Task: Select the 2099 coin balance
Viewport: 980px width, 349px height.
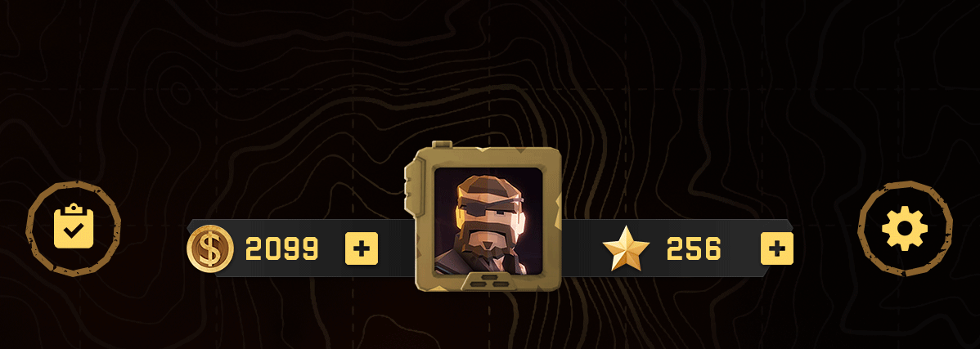Action: click(282, 249)
